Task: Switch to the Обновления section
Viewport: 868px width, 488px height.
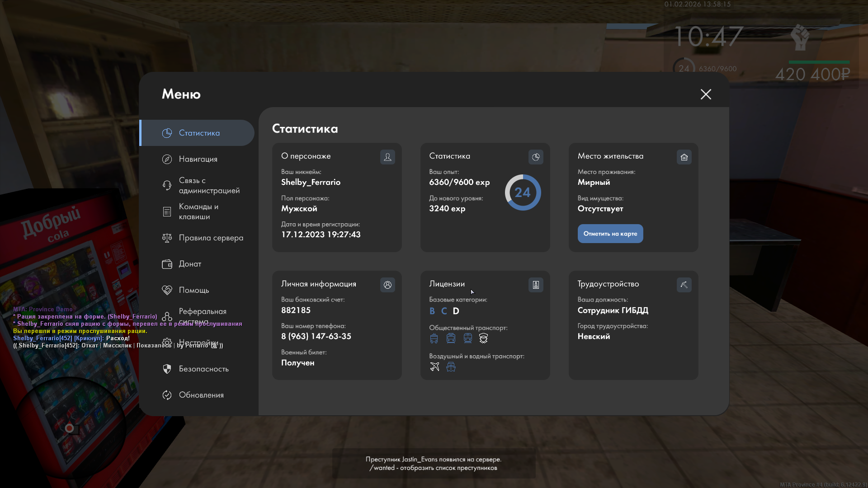Action: (x=201, y=395)
